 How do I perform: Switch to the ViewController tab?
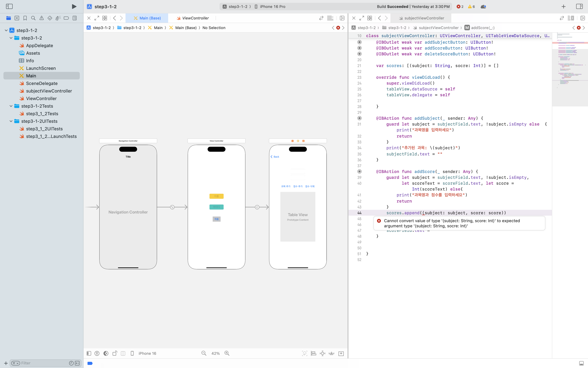pos(192,18)
